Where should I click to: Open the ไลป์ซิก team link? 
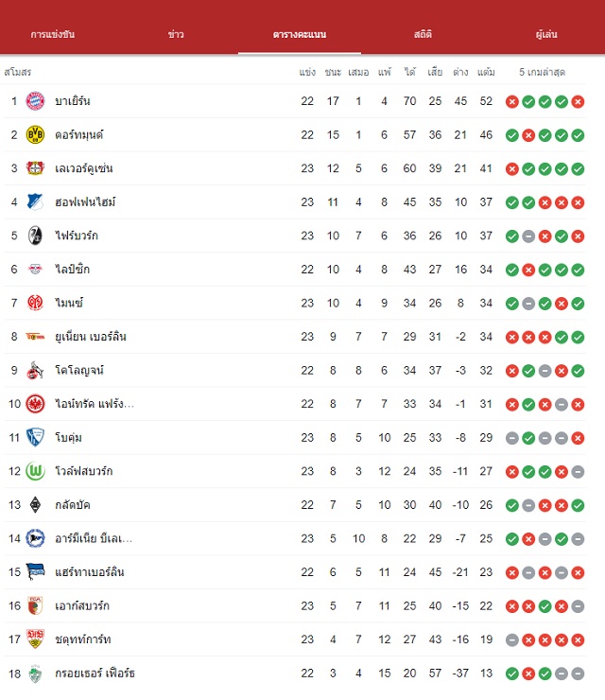(72, 270)
